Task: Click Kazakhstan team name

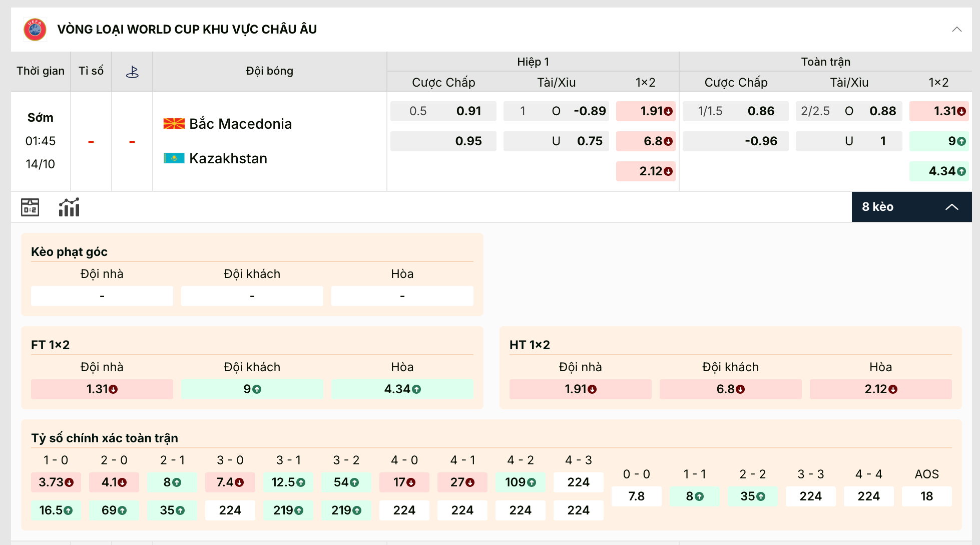Action: click(x=228, y=158)
